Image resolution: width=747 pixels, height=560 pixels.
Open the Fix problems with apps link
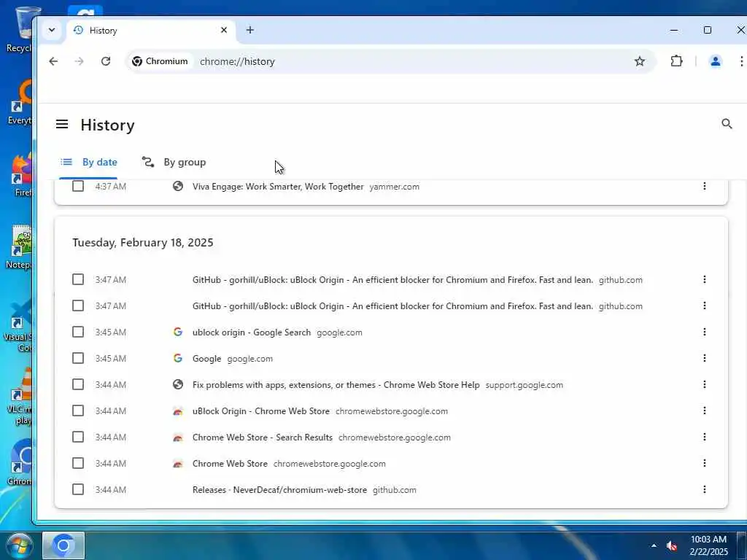336,385
